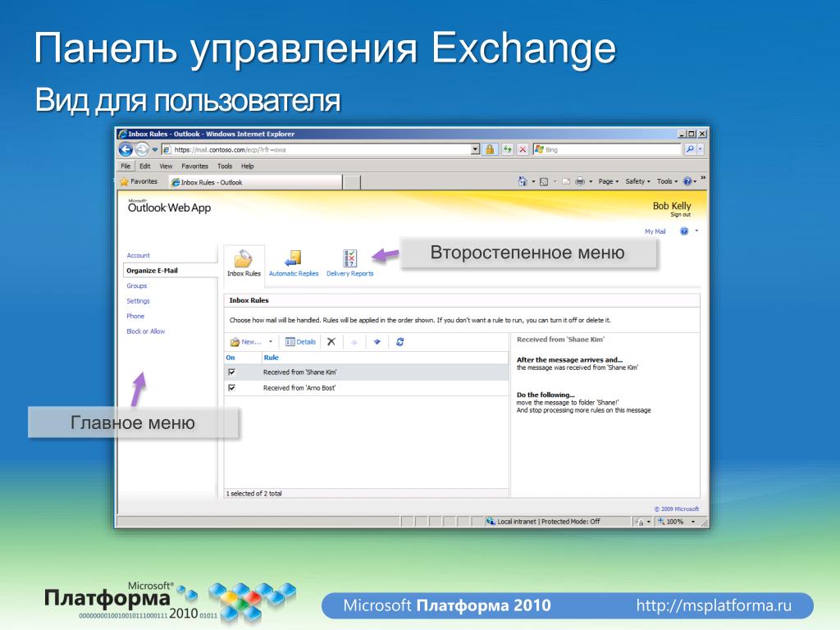The height and width of the screenshot is (630, 840).
Task: Select Block or Allow in the left menu
Action: click(x=146, y=331)
